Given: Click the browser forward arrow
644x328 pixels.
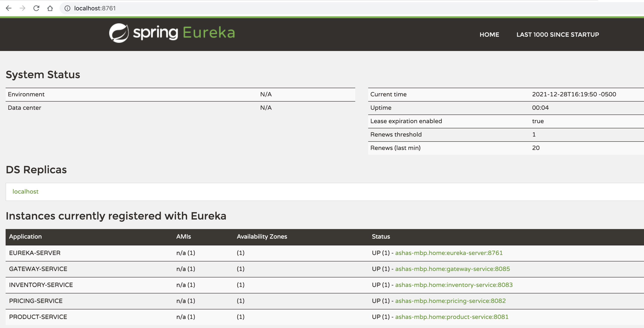Looking at the screenshot, I should pyautogui.click(x=23, y=8).
